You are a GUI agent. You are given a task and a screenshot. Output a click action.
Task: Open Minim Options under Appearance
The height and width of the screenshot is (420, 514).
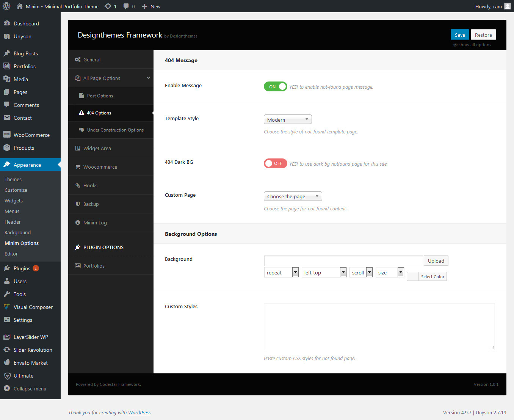(22, 243)
